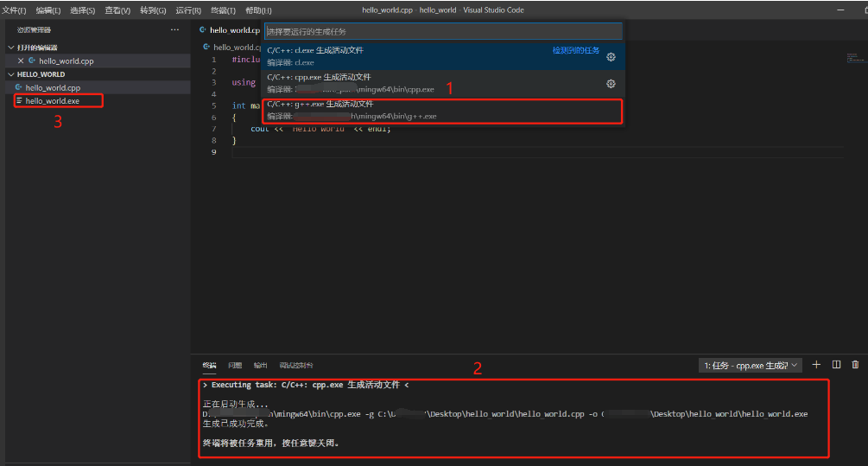This screenshot has width=868, height=466.
Task: Open the explorer panel three-dot more actions
Action: (175, 29)
